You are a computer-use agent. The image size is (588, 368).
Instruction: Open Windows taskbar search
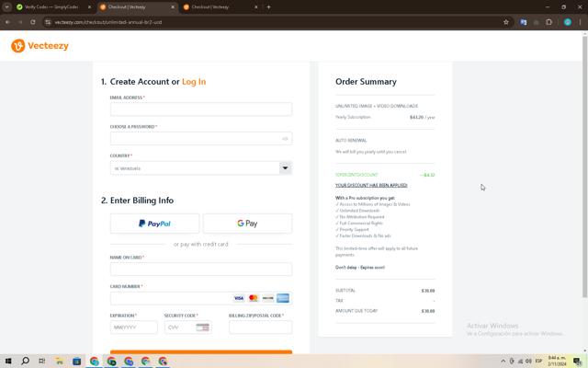[25, 362]
